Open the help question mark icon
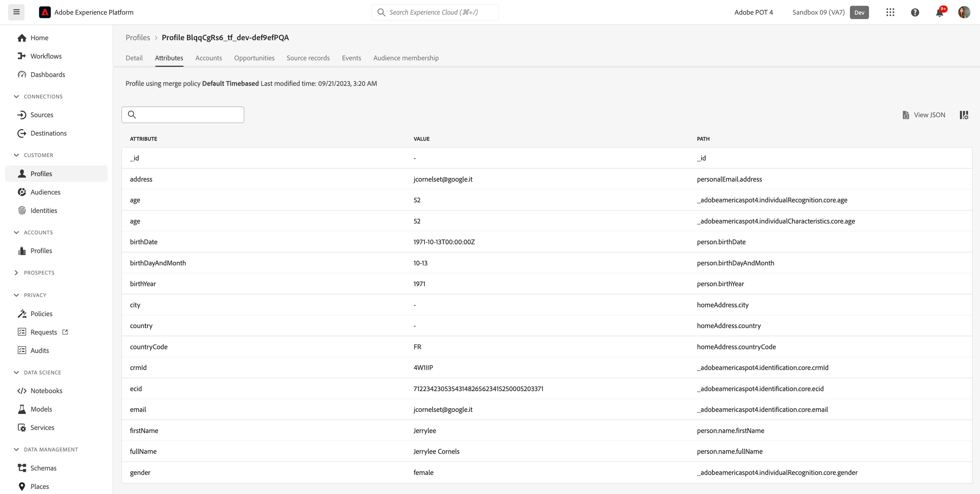Image resolution: width=980 pixels, height=494 pixels. [x=915, y=12]
